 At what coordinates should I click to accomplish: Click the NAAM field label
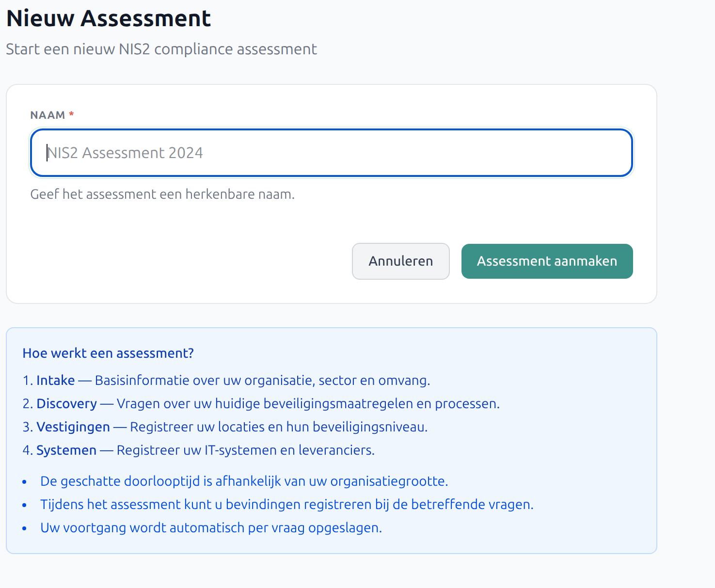tap(47, 114)
